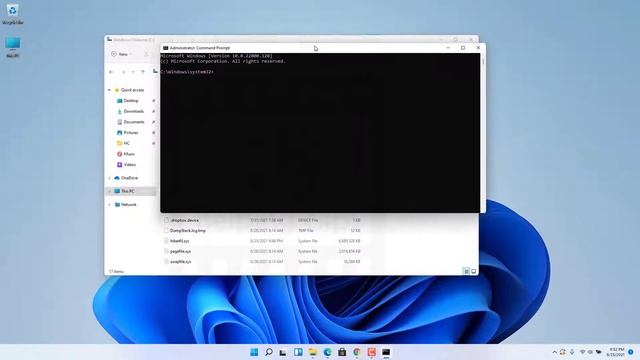Open Downloads in Quick access
The image size is (640, 360).
(x=130, y=111)
